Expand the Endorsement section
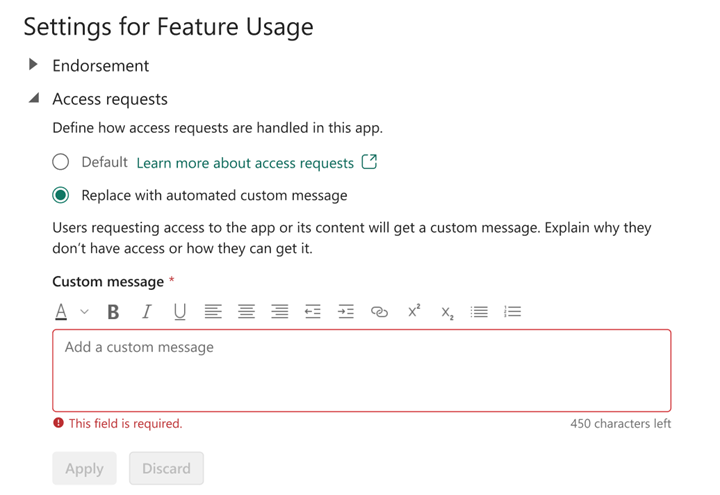Image resolution: width=720 pixels, height=495 pixels. pos(33,65)
